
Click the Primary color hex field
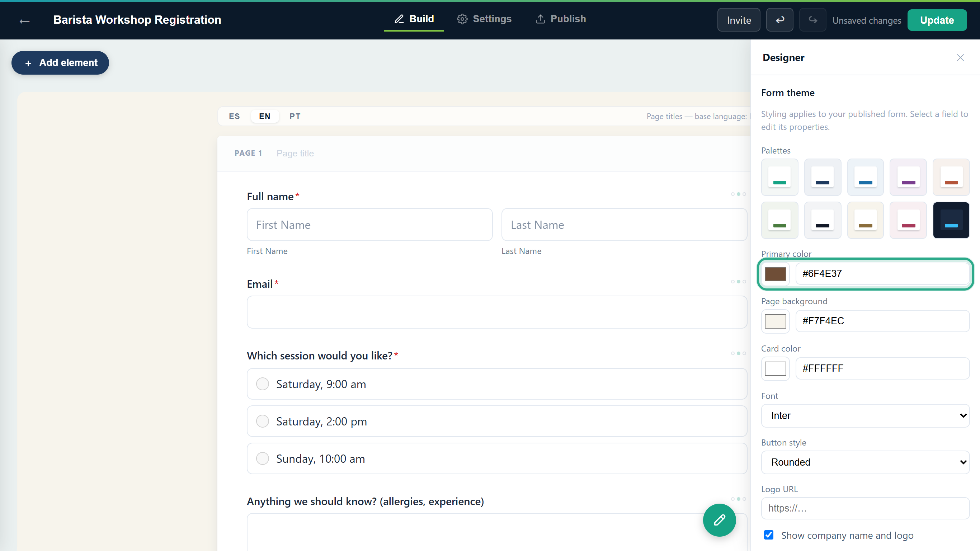click(882, 274)
